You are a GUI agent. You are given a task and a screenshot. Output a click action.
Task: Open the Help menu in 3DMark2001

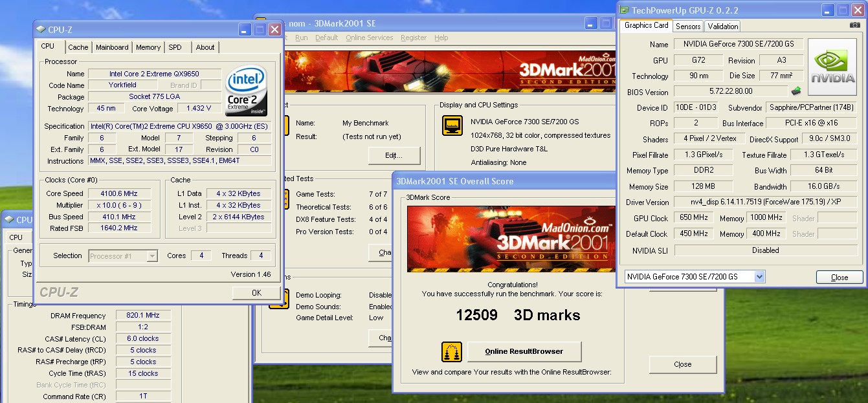point(441,38)
